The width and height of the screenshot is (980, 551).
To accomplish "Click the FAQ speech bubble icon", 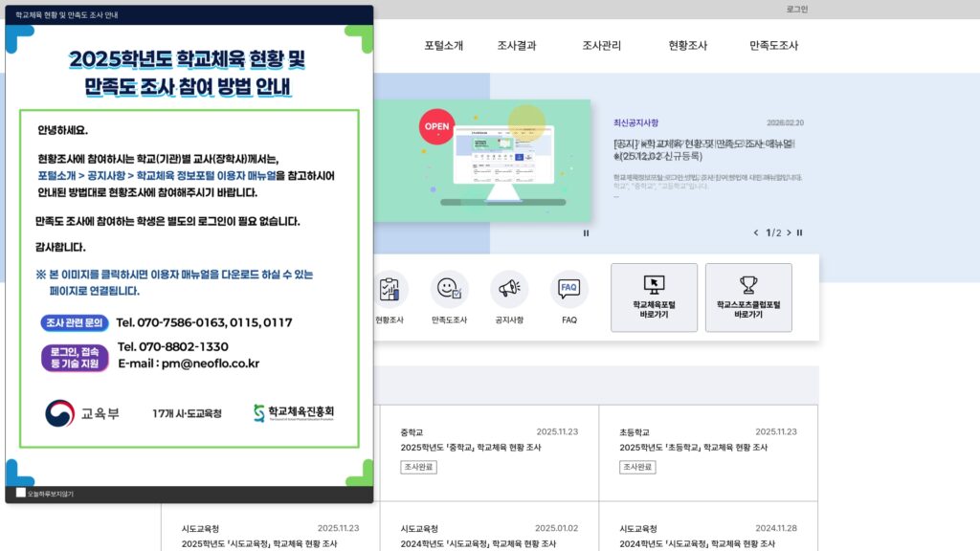I will tap(568, 287).
